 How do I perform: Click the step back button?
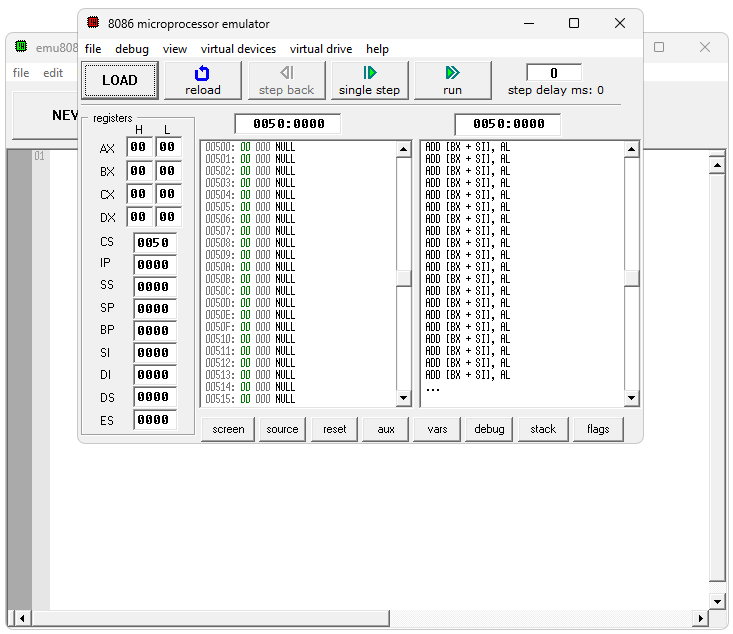[x=287, y=80]
